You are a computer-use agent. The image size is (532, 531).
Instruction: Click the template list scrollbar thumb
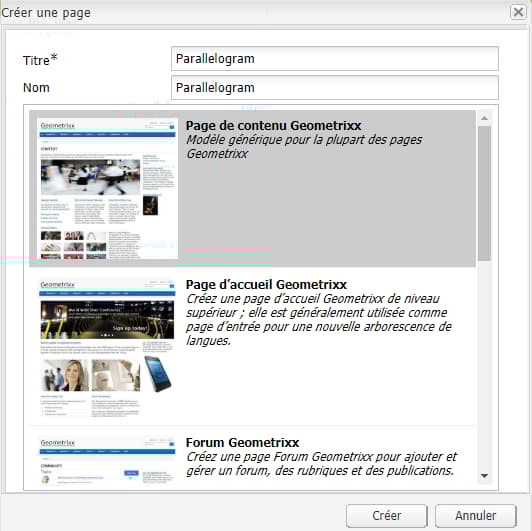484,193
